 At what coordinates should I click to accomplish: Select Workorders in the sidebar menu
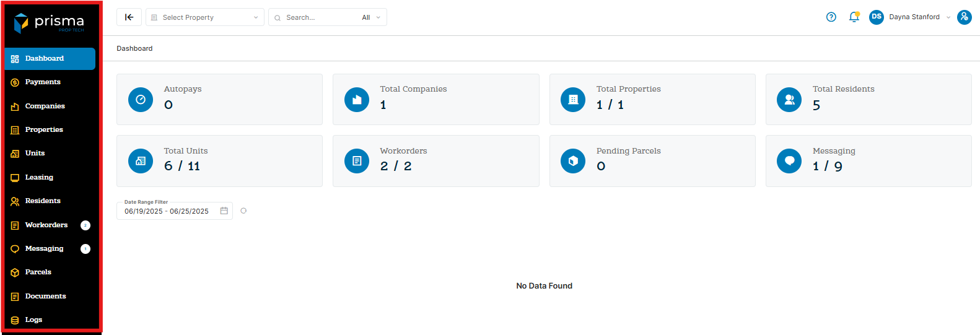(46, 225)
